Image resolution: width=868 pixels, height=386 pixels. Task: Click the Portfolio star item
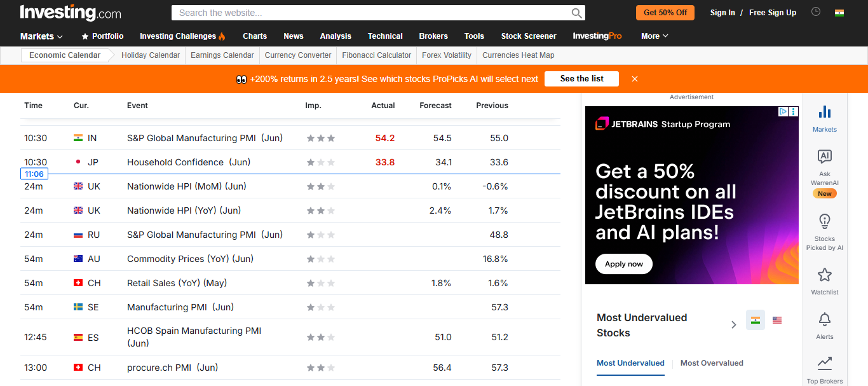pos(102,36)
